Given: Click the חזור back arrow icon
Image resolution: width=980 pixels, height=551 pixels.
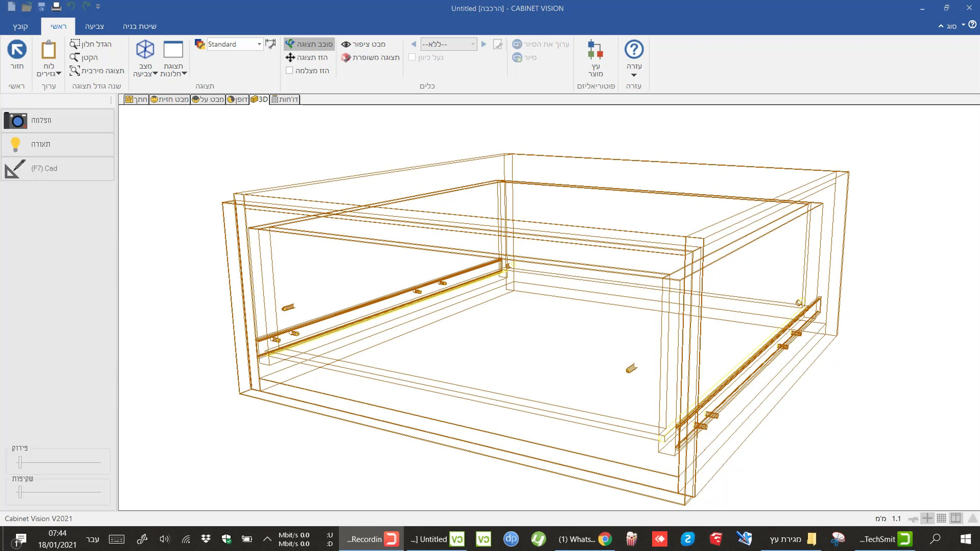Looking at the screenshot, I should click(17, 50).
